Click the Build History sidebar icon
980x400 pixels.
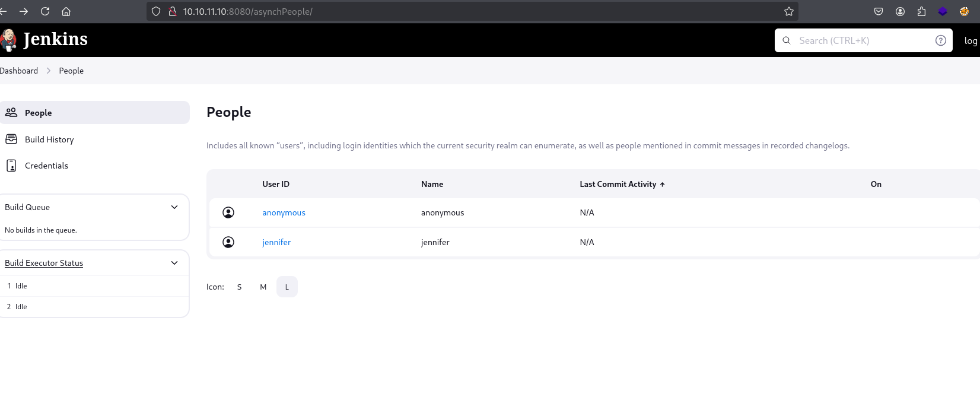coord(11,139)
